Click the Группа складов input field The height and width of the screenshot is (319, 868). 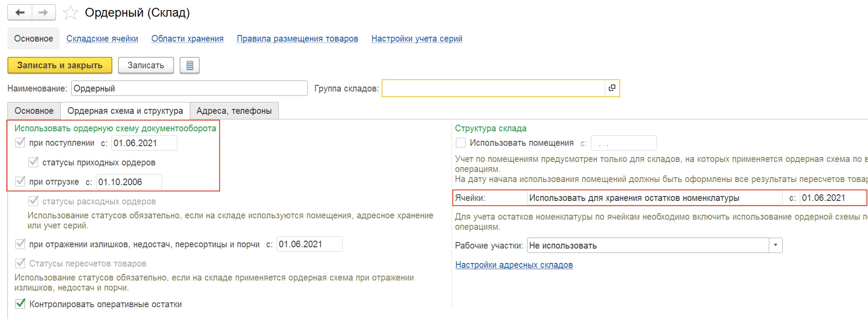(x=494, y=88)
